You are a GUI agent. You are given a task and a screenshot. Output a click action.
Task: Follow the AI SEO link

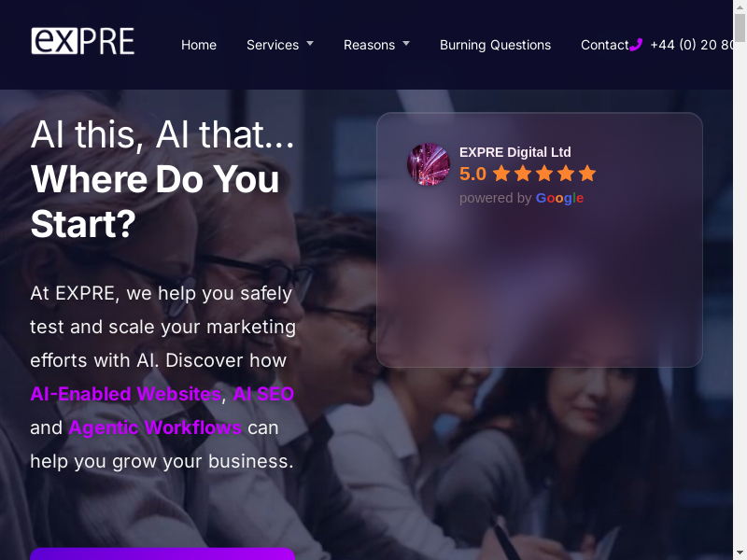point(263,394)
